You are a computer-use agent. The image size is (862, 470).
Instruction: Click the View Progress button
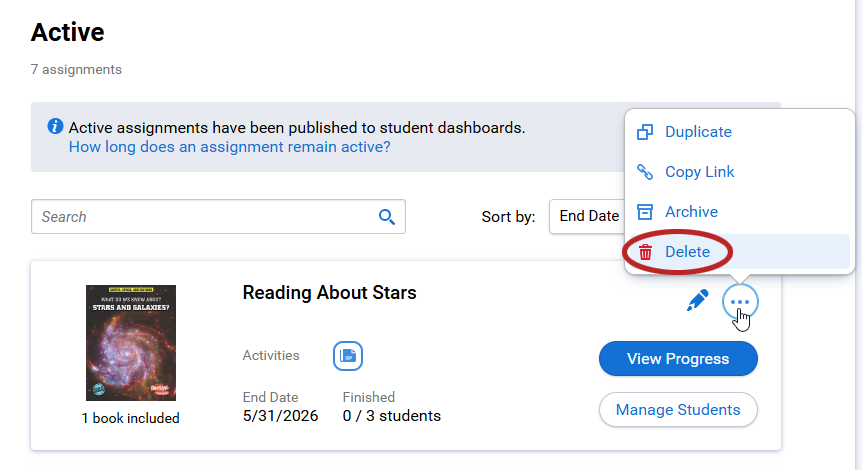click(678, 358)
